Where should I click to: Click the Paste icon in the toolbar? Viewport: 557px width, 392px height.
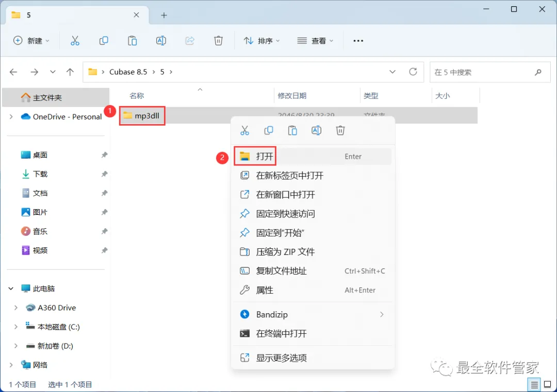132,41
